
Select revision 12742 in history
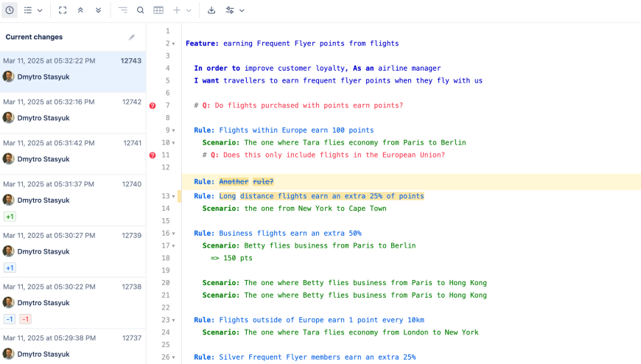coord(72,109)
